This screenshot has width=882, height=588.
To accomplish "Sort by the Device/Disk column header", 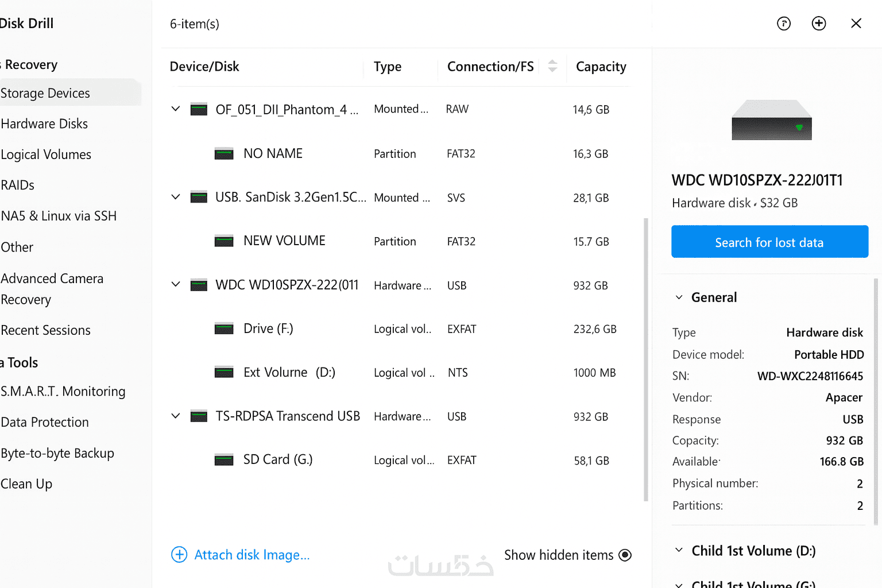I will (204, 67).
